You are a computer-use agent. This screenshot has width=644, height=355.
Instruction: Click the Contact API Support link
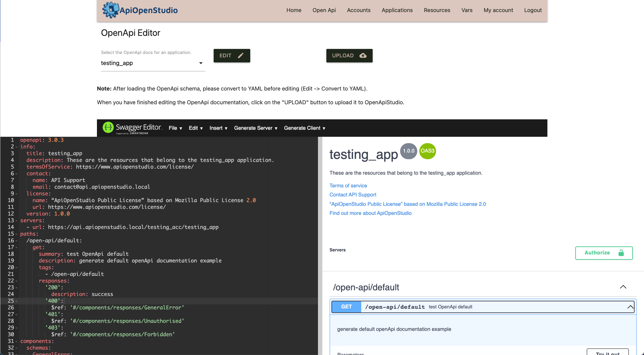(x=353, y=195)
